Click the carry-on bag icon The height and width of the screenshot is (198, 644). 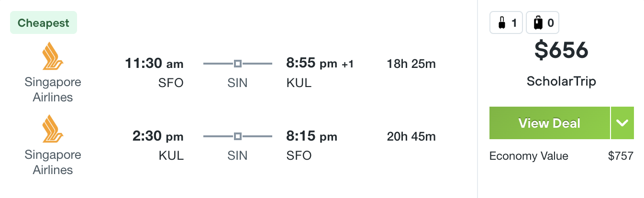pyautogui.click(x=501, y=22)
